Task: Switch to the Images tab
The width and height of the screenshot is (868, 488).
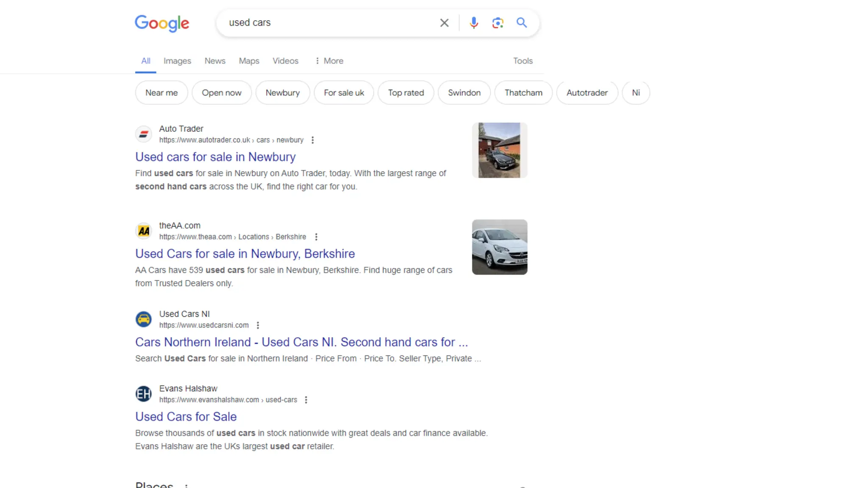Action: (177, 61)
